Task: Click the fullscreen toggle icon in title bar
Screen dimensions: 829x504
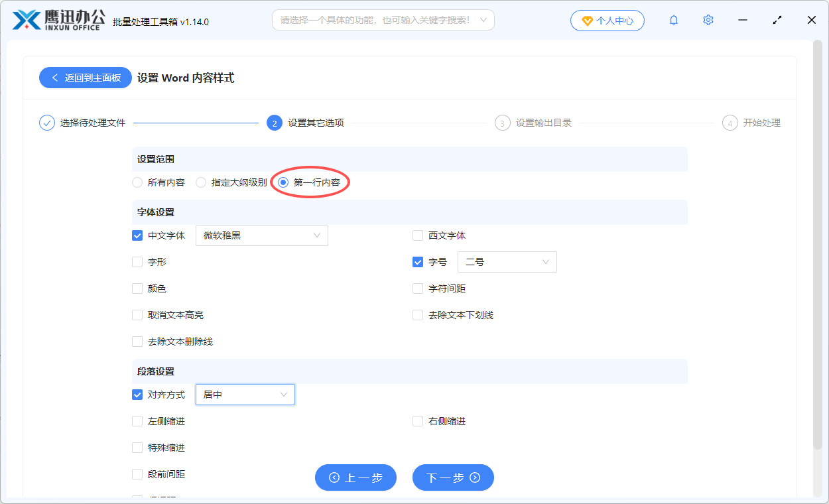Action: 777,20
